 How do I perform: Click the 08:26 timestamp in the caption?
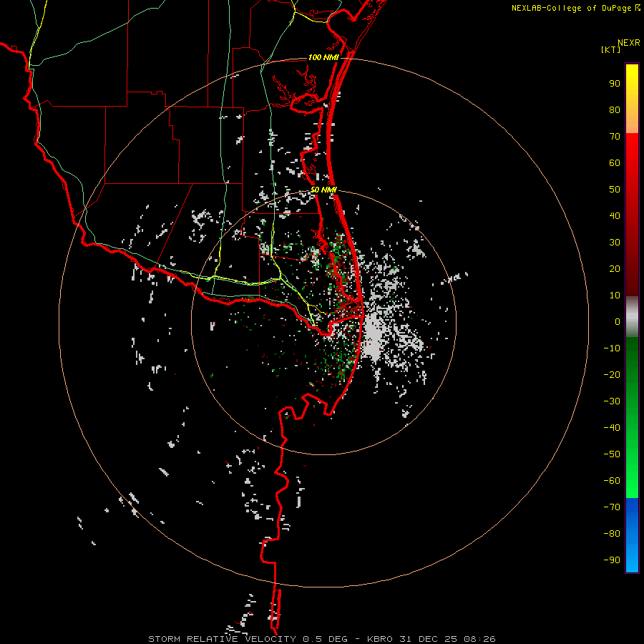coord(479,639)
